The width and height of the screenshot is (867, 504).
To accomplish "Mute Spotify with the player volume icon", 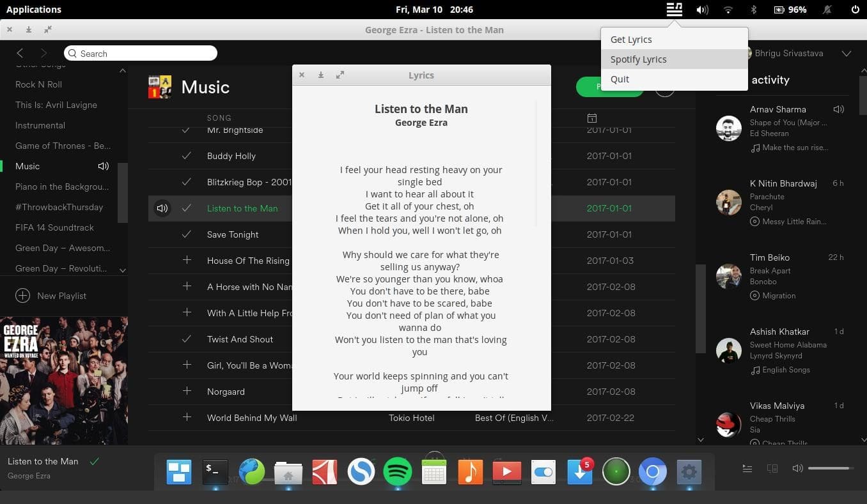I will coord(797,468).
